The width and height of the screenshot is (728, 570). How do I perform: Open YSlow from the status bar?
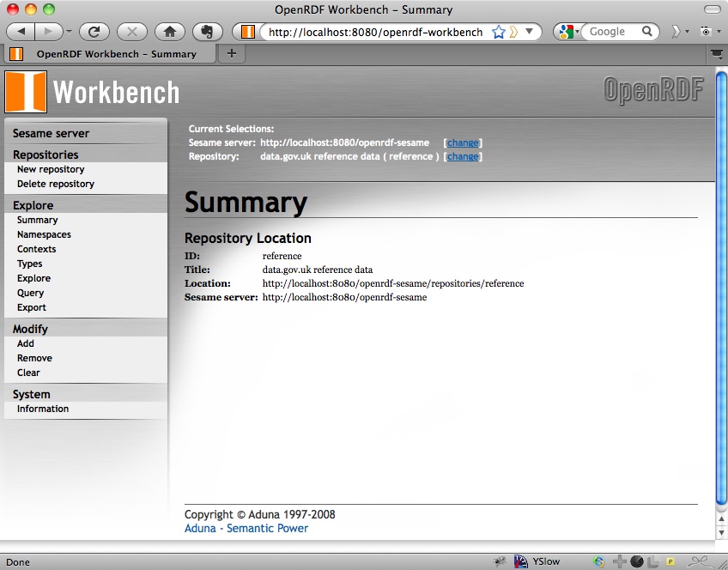[537, 561]
